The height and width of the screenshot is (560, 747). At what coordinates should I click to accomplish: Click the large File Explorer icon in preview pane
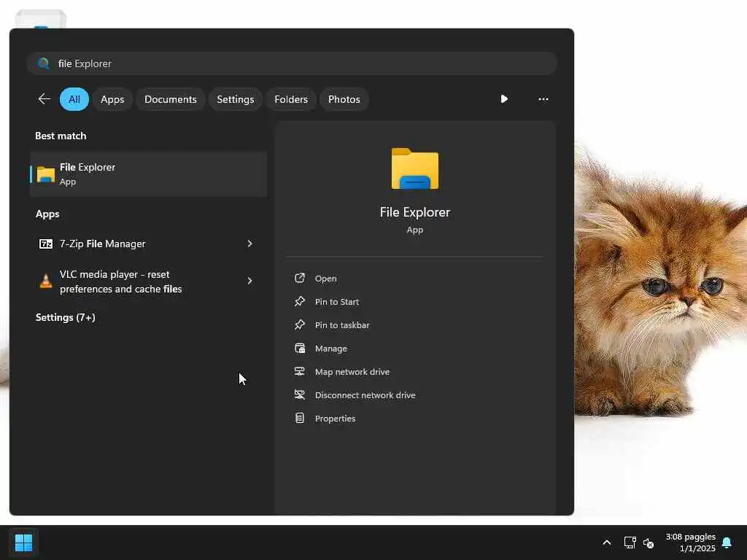[x=415, y=168]
